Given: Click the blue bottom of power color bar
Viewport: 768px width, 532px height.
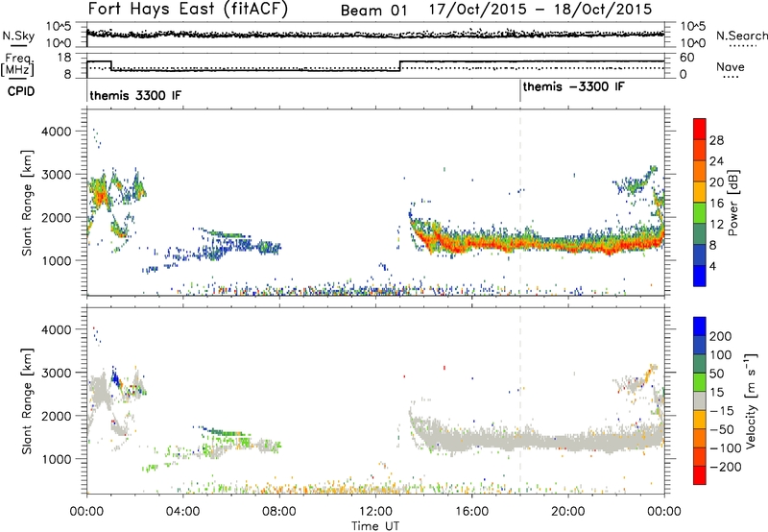Looking at the screenshot, I should pyautogui.click(x=700, y=276).
